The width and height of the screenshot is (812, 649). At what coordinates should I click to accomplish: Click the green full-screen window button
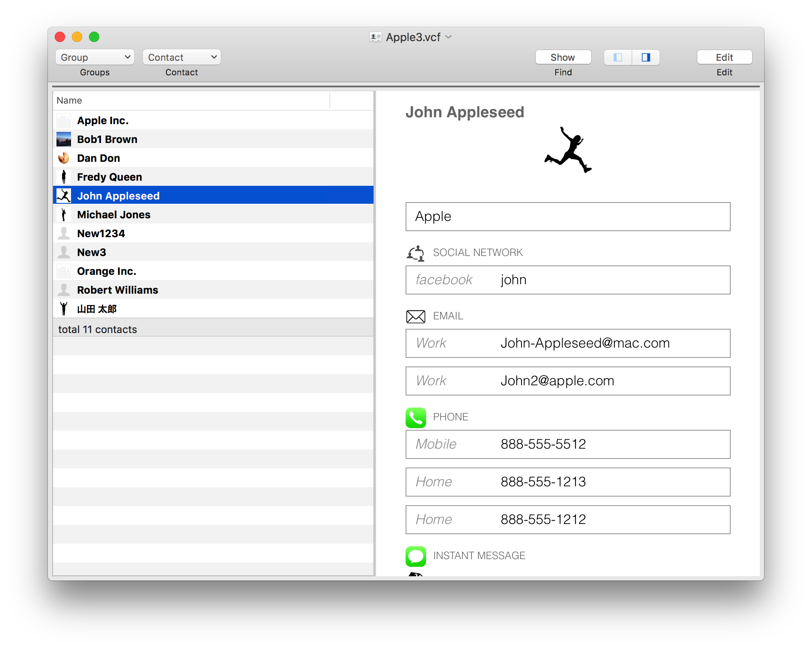pyautogui.click(x=94, y=37)
